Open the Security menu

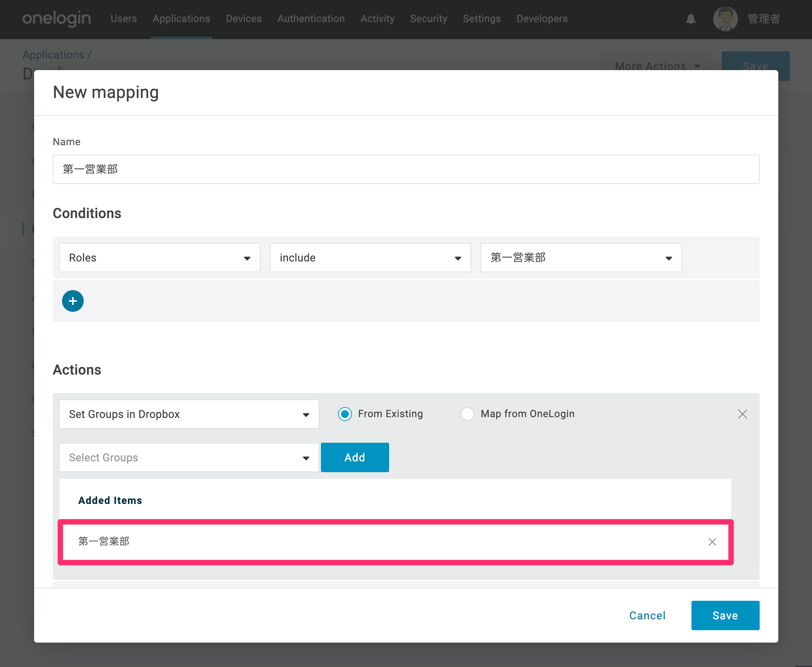pyautogui.click(x=429, y=19)
